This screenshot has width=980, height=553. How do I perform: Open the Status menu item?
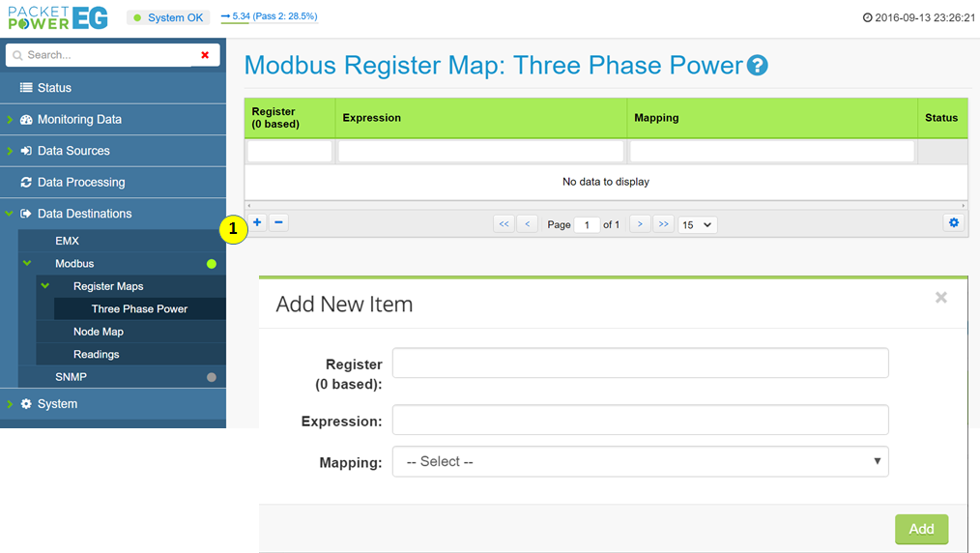pyautogui.click(x=54, y=88)
